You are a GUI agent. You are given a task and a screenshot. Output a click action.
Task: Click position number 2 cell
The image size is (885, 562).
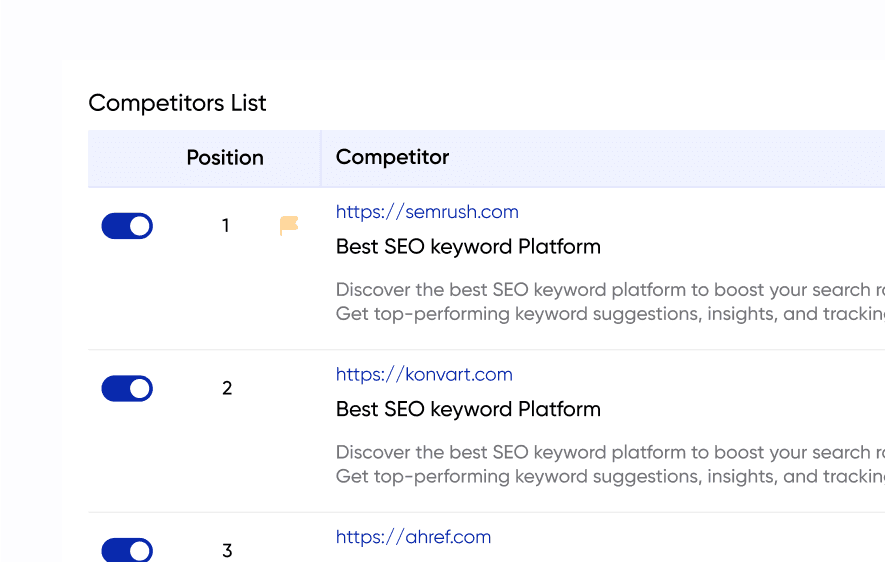tap(227, 388)
